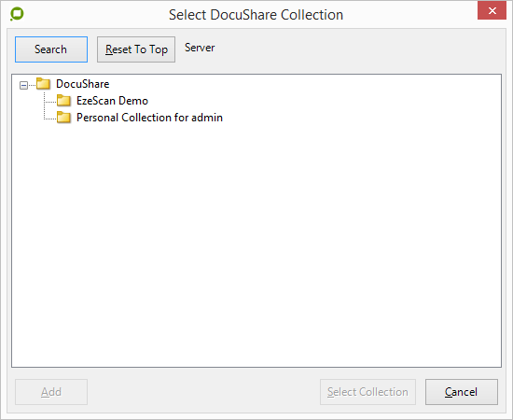Click the Search button
Screen dimensions: 513x420
51,49
